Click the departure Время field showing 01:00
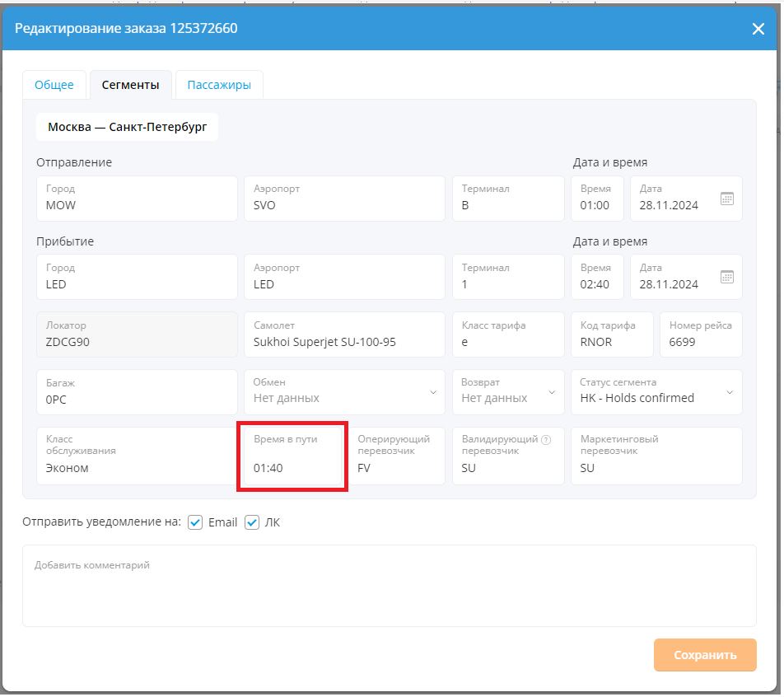This screenshot has height=697, width=784. click(597, 199)
